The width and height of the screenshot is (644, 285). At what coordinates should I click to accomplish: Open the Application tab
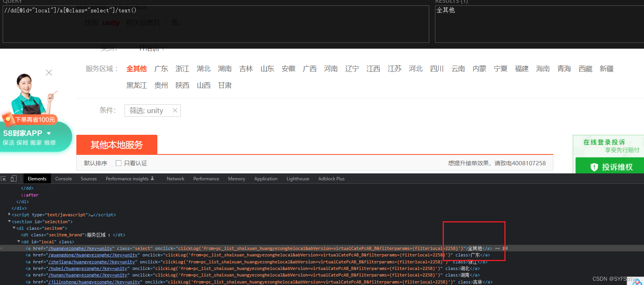point(266,179)
